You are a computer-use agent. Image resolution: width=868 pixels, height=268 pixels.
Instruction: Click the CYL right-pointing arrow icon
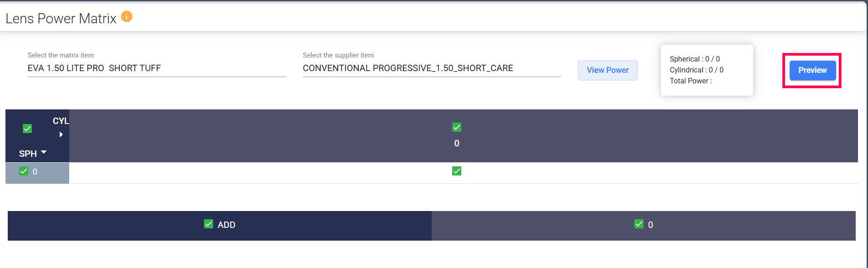click(61, 134)
